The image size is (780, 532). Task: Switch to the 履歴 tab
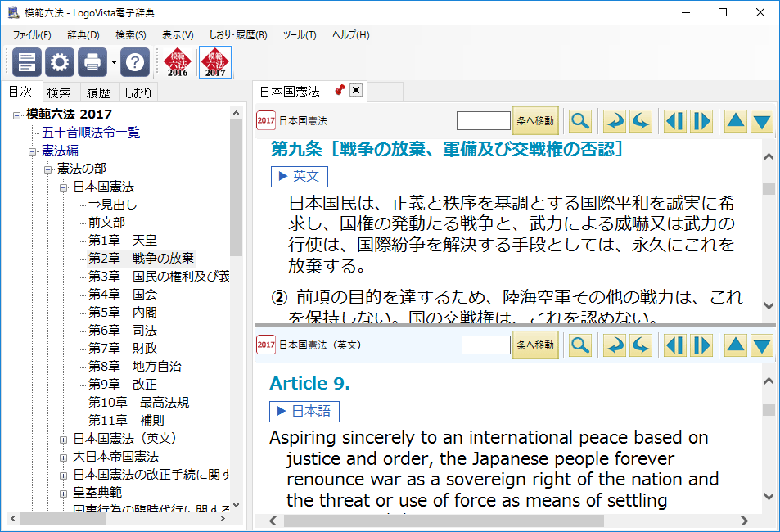click(x=98, y=92)
